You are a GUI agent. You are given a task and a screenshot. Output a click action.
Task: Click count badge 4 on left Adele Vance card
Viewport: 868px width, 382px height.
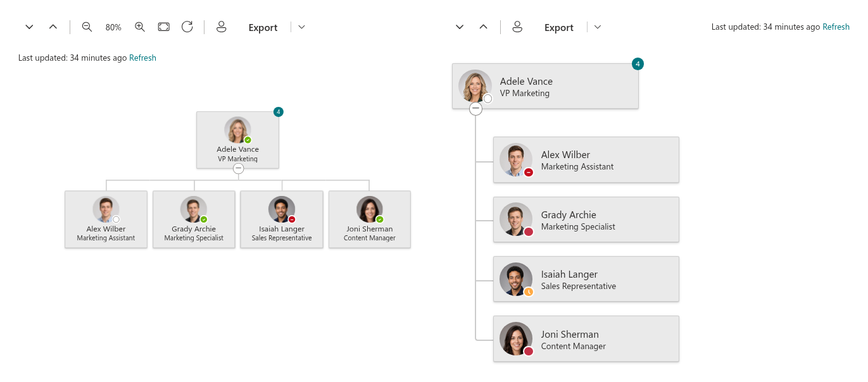point(279,112)
